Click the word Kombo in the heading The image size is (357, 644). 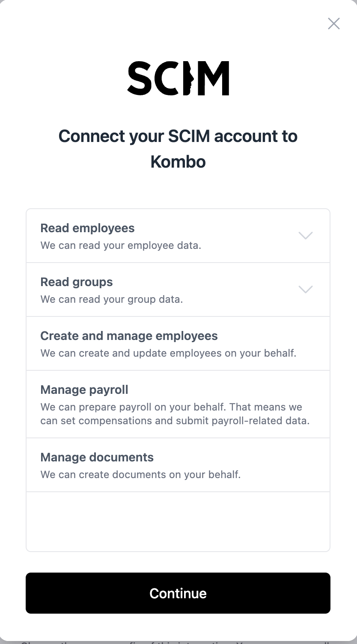click(x=178, y=162)
